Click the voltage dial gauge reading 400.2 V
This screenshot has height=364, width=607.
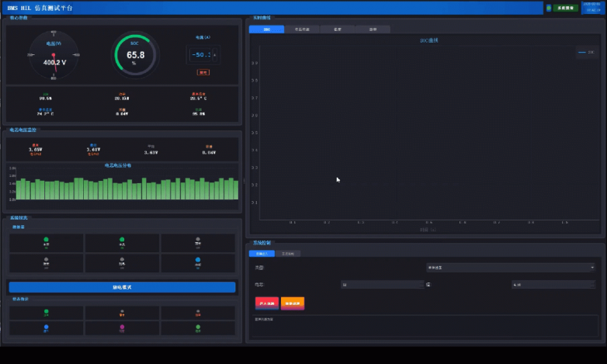click(x=54, y=57)
